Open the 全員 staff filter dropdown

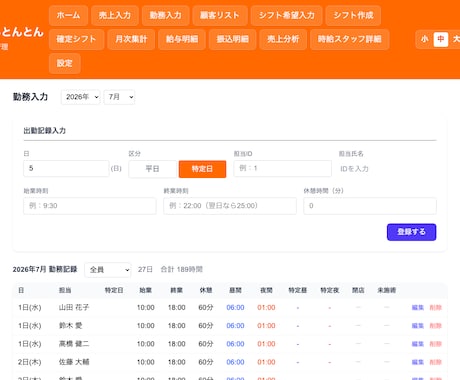point(108,270)
